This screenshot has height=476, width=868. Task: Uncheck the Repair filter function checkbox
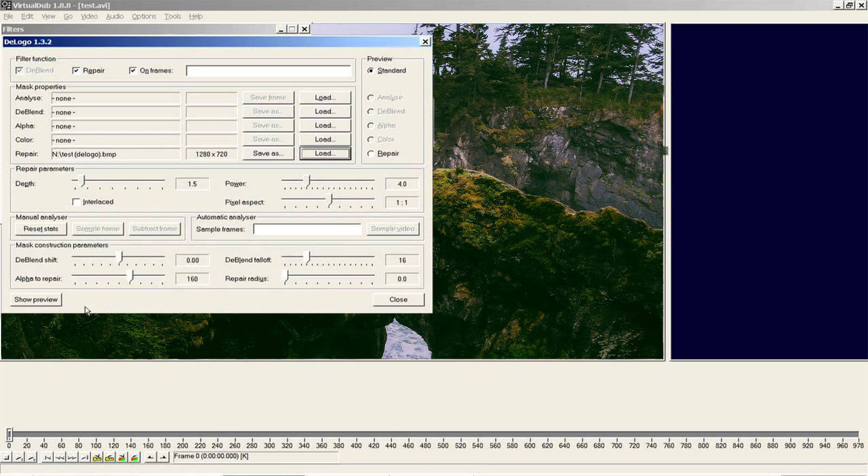(x=76, y=70)
